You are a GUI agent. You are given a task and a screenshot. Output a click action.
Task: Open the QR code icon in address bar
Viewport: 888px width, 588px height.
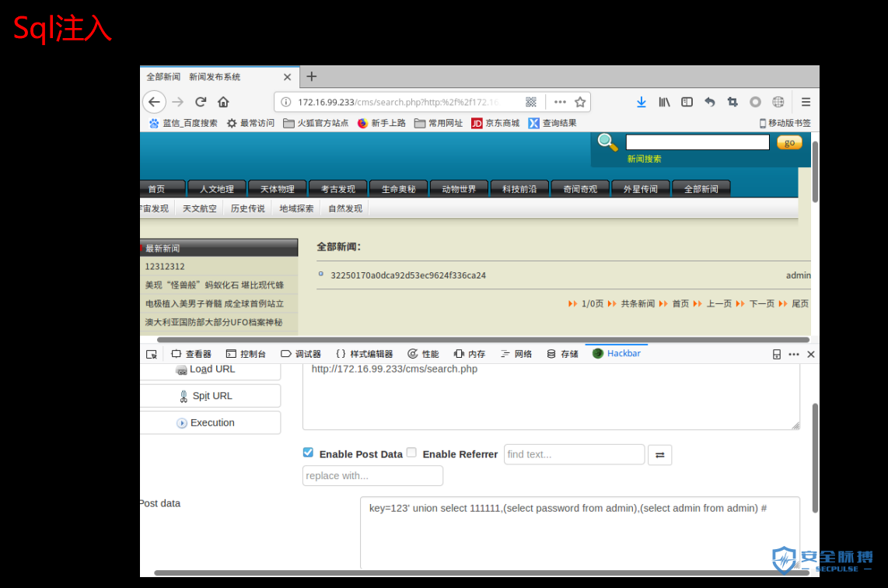[530, 102]
